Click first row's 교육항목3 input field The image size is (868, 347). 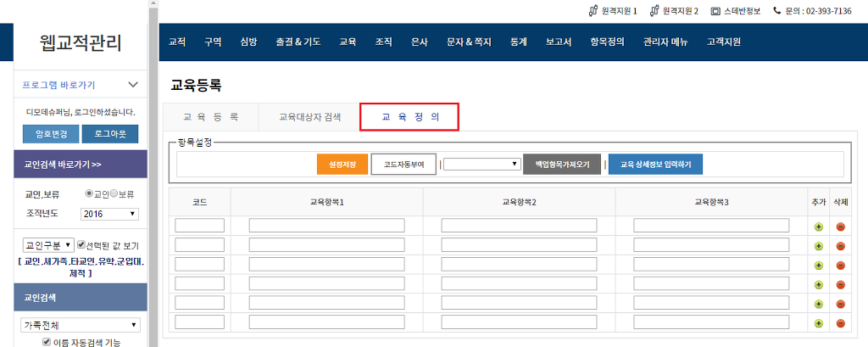click(x=711, y=226)
